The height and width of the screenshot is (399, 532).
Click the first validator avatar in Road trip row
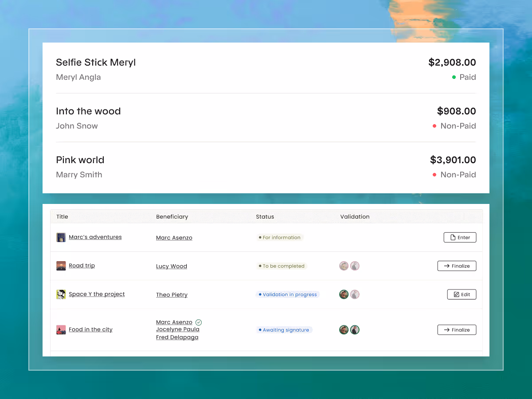pyautogui.click(x=344, y=266)
